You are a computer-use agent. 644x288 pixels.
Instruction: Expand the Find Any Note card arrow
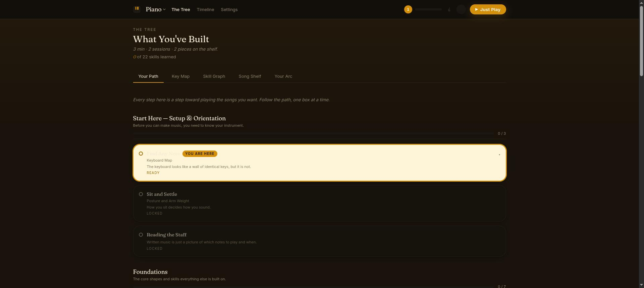[499, 155]
